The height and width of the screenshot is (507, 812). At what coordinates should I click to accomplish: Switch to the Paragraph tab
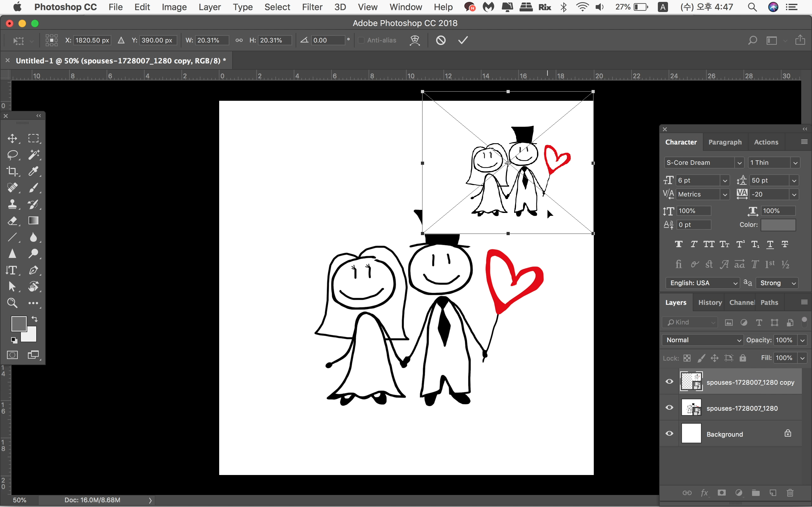[725, 142]
